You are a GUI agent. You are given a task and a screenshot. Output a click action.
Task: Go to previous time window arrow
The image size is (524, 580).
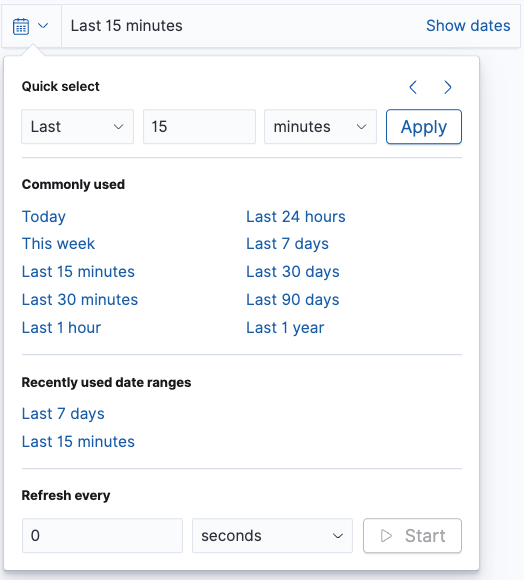(413, 87)
